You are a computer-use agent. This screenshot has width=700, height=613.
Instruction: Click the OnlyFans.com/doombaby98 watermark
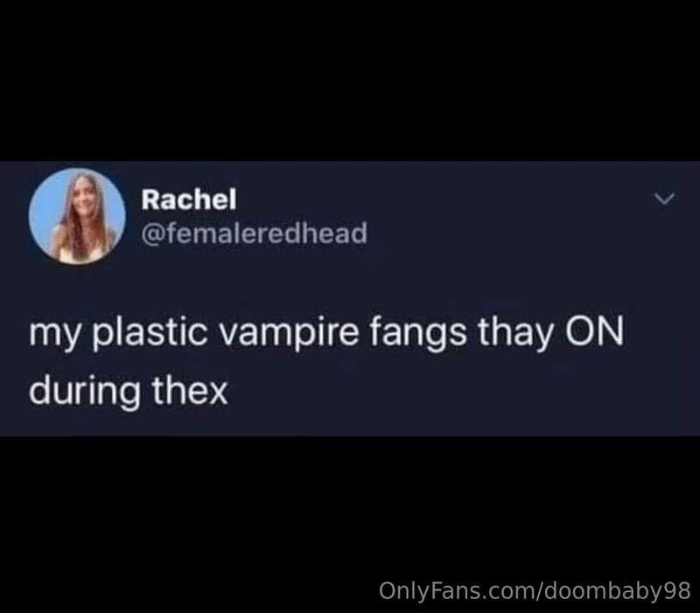[x=535, y=590]
